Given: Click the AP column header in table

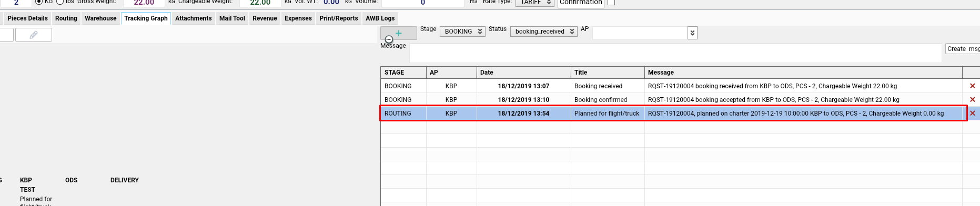Looking at the screenshot, I should point(451,73).
